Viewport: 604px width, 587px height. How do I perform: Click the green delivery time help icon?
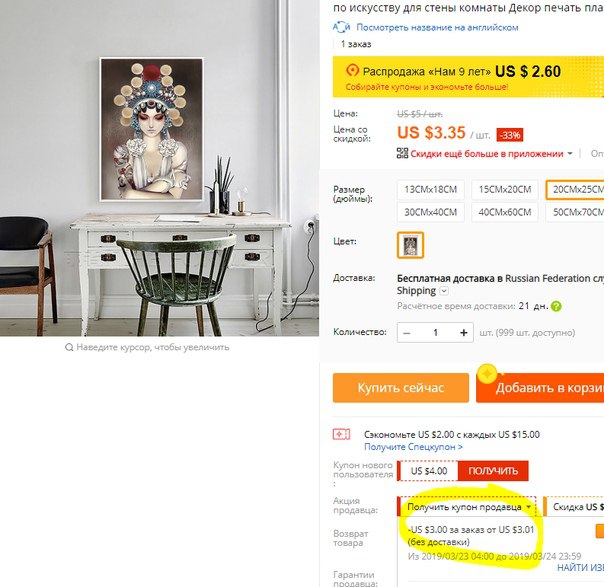(556, 306)
